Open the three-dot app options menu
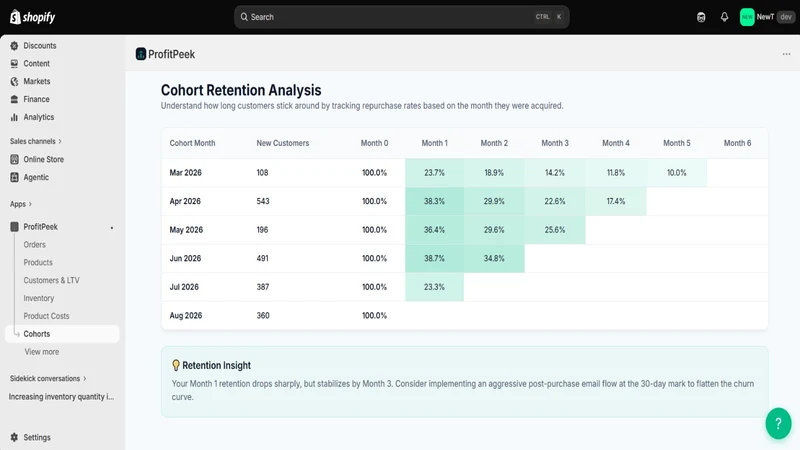This screenshot has width=800, height=450. pyautogui.click(x=786, y=54)
